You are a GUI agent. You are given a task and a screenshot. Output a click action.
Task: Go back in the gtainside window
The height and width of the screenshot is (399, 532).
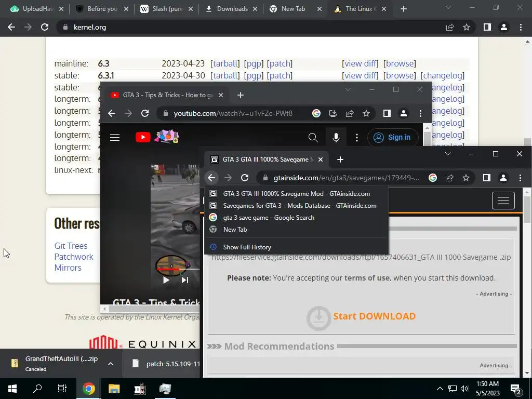[211, 178]
